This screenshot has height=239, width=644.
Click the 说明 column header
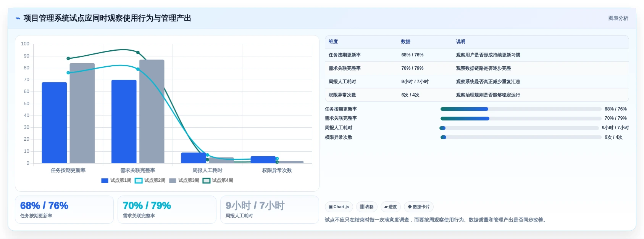tap(461, 42)
